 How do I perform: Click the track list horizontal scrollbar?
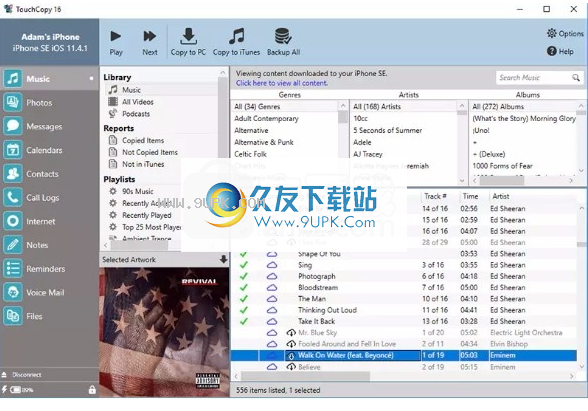[305, 376]
